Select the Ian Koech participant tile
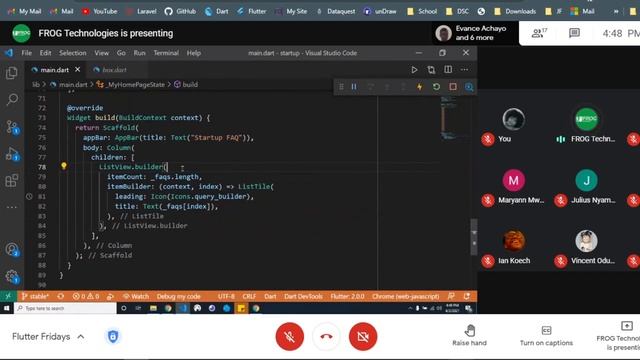This screenshot has width=640, height=360. tap(513, 248)
